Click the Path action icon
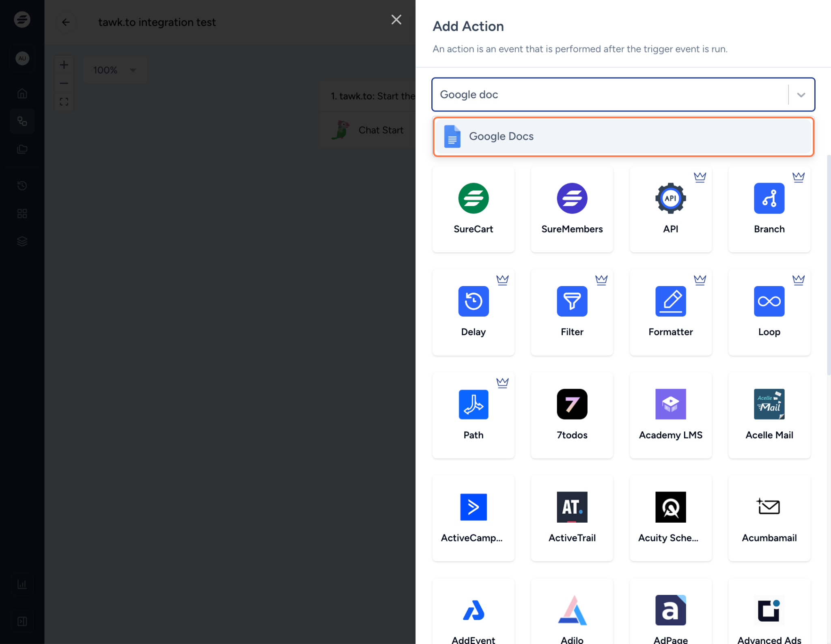Screen dimensions: 831x644 (474, 404)
